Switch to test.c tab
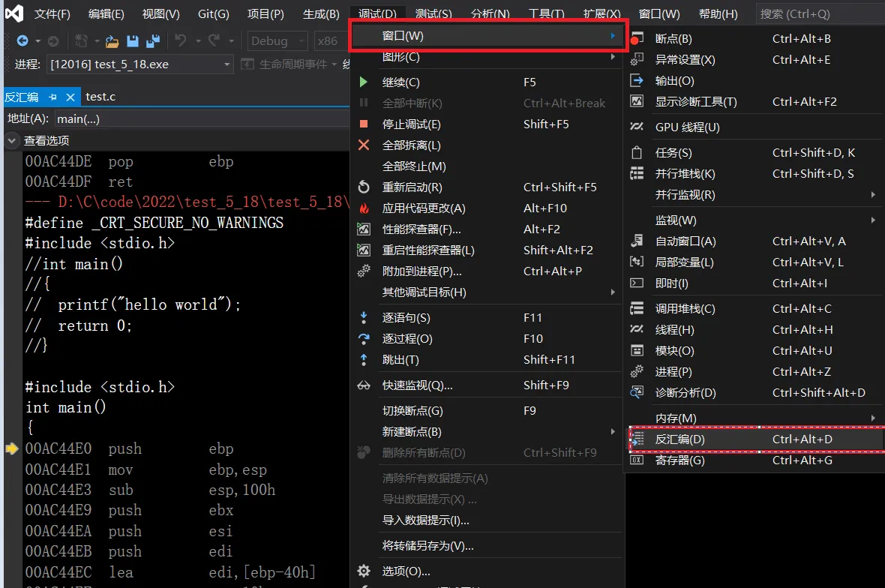Screen dimensions: 885x588 click(100, 97)
